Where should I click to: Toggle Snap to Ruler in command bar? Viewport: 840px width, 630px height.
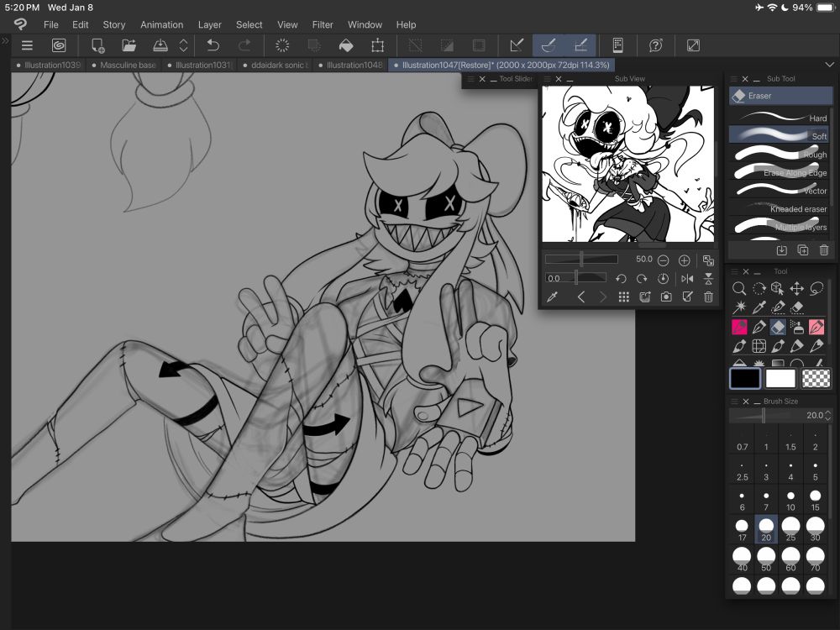tap(516, 45)
